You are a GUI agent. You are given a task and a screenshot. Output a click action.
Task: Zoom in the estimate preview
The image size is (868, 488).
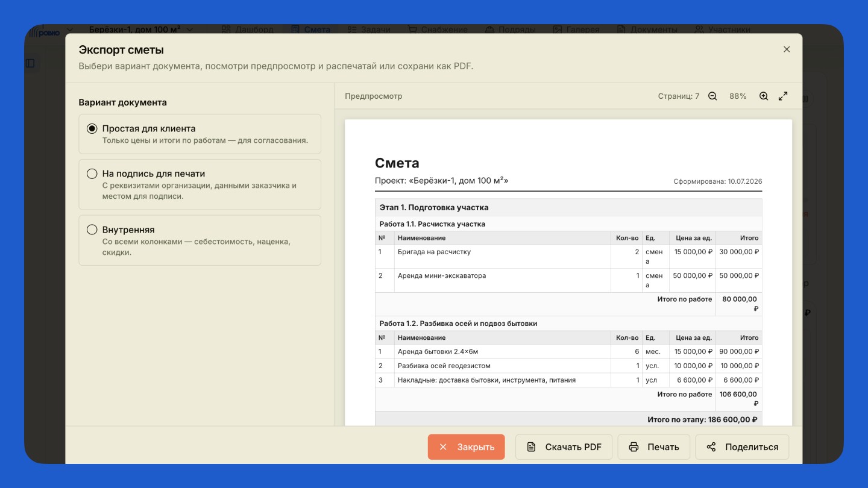pos(764,96)
